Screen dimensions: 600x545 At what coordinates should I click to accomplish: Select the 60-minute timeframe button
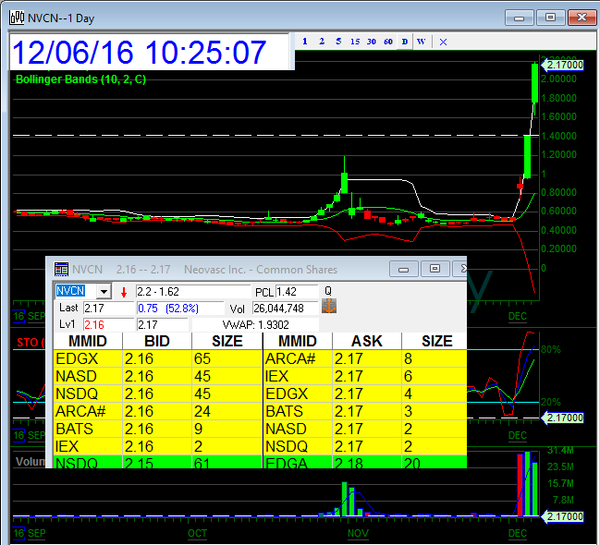point(388,42)
